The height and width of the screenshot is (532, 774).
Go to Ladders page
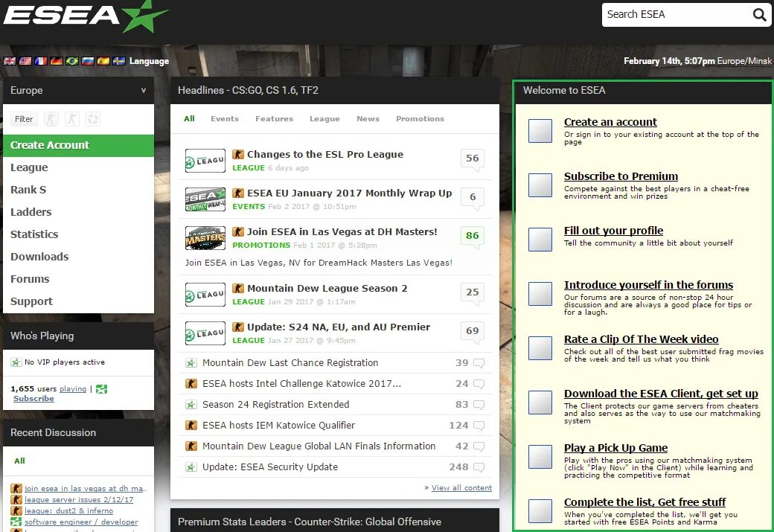point(31,212)
